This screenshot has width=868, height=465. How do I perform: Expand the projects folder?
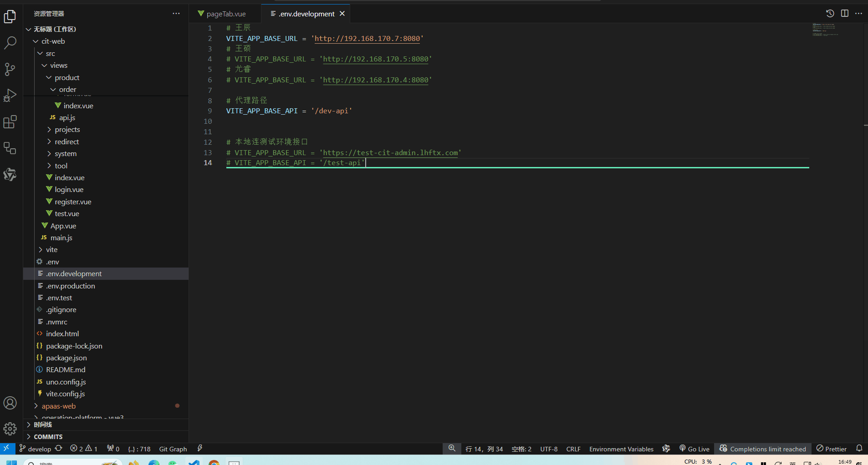[67, 130]
